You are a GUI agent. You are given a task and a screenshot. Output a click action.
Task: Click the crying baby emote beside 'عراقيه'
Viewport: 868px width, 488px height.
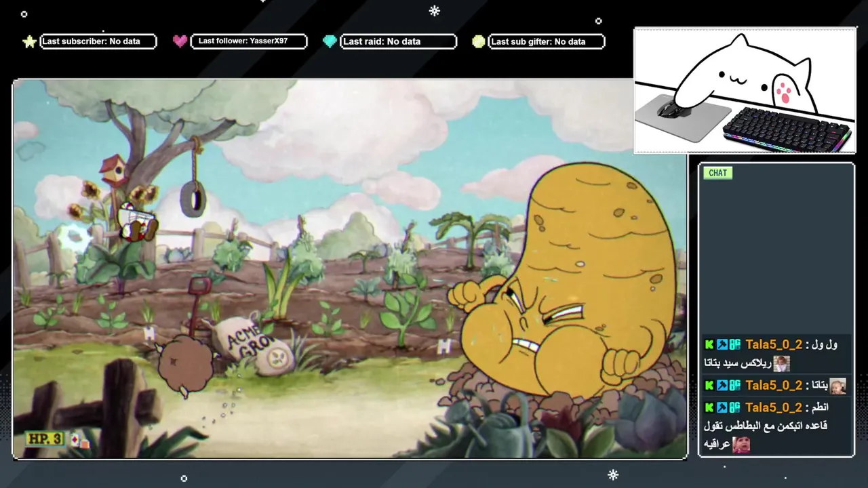[741, 445]
